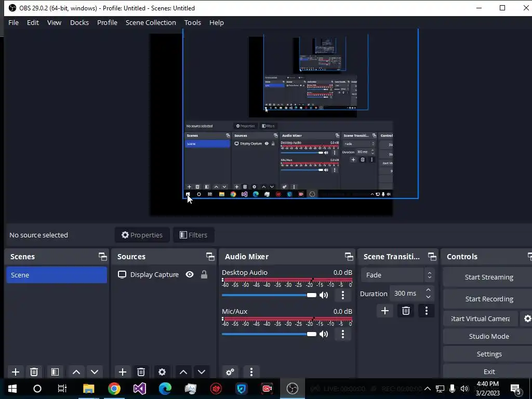The width and height of the screenshot is (532, 399).
Task: Click the Start Streaming button
Action: coord(488,277)
